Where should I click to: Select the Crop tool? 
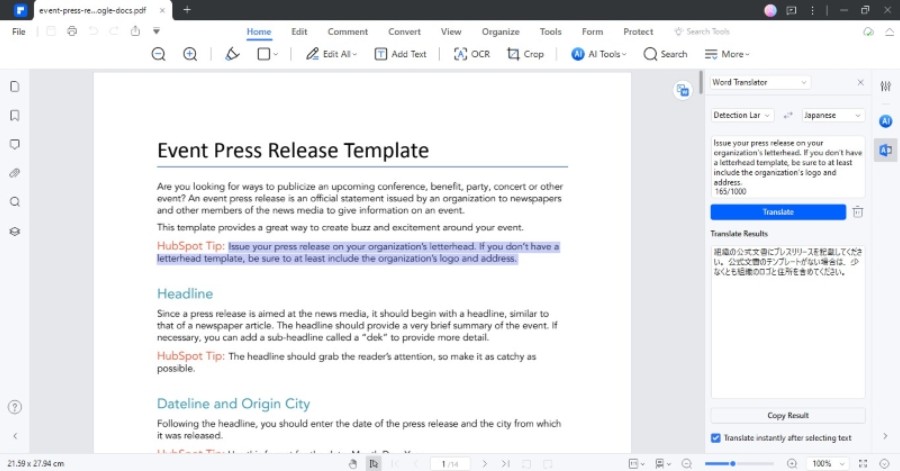pyautogui.click(x=525, y=54)
